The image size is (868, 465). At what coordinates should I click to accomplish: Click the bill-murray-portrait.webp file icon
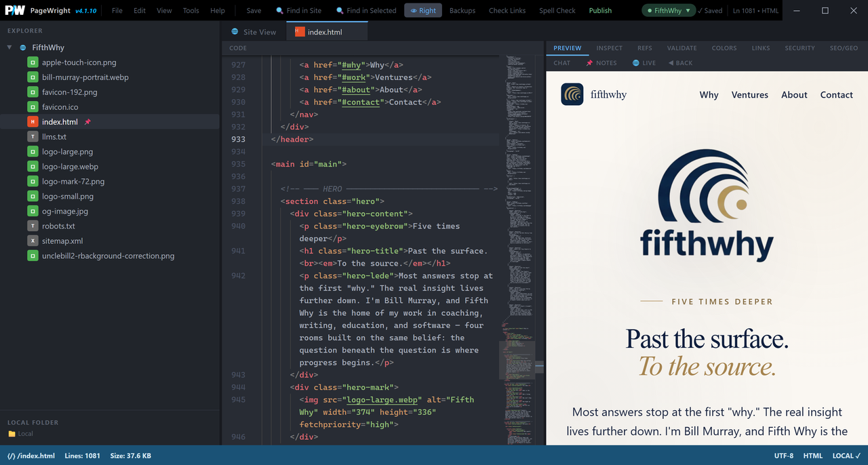pyautogui.click(x=33, y=77)
